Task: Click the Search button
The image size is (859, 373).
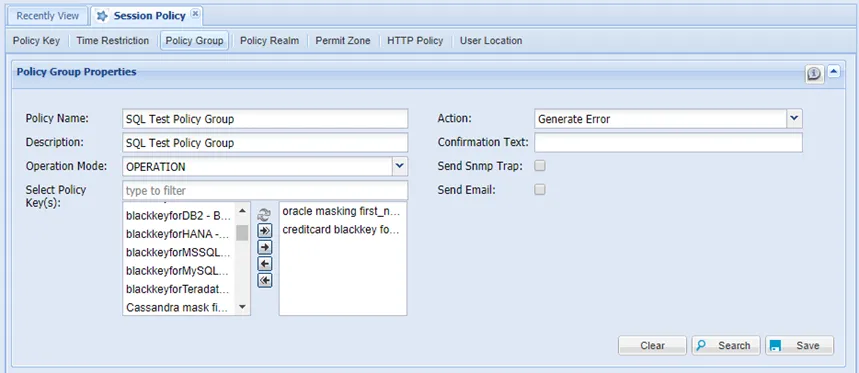Action: (x=726, y=346)
